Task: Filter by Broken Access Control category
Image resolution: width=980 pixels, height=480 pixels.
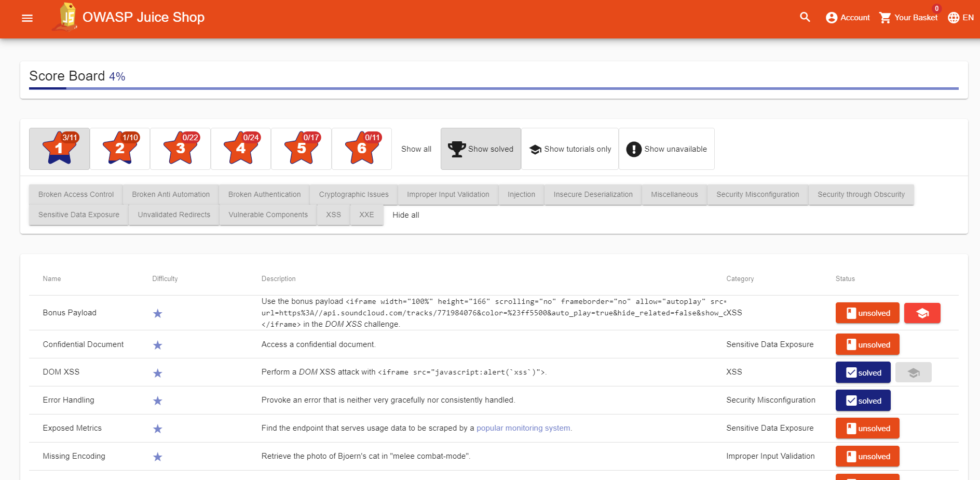Action: click(76, 195)
